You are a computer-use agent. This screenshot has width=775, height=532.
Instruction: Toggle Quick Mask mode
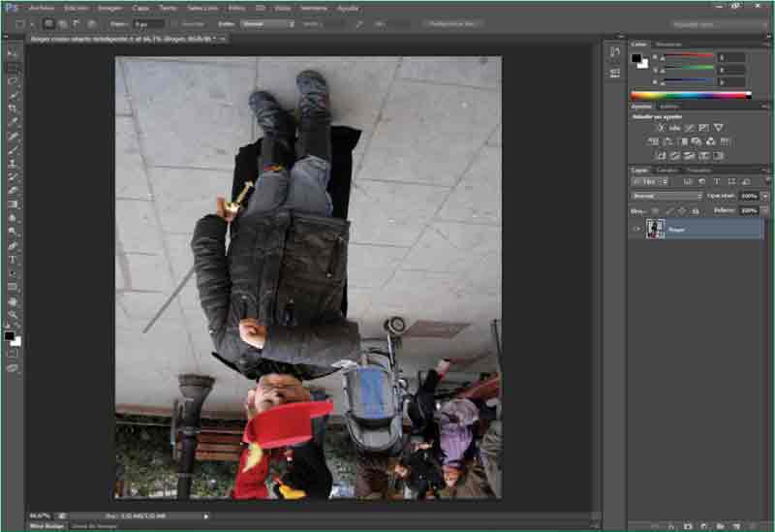point(13,354)
